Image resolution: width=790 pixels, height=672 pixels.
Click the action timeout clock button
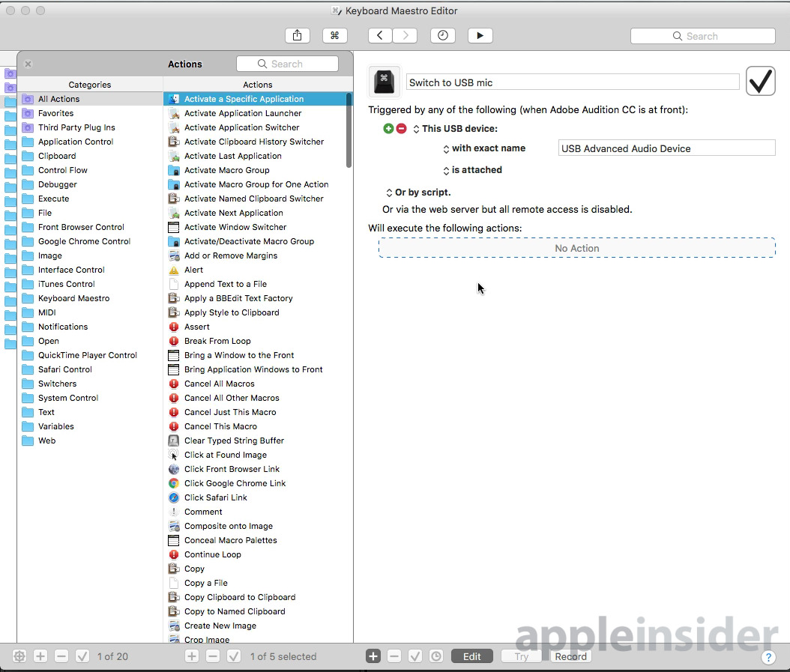click(x=436, y=656)
